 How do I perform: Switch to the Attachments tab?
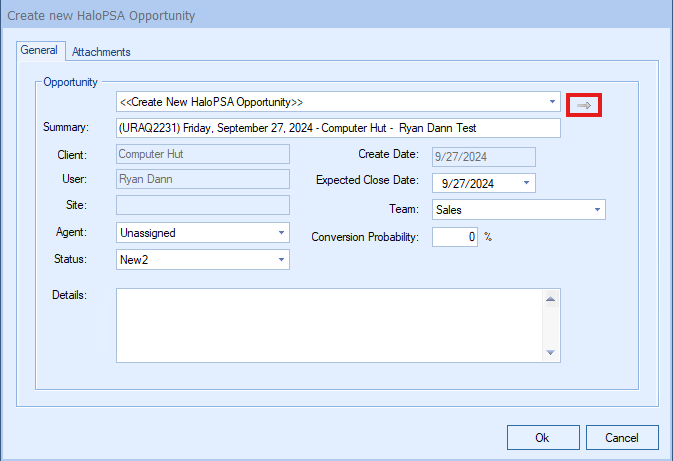(101, 52)
